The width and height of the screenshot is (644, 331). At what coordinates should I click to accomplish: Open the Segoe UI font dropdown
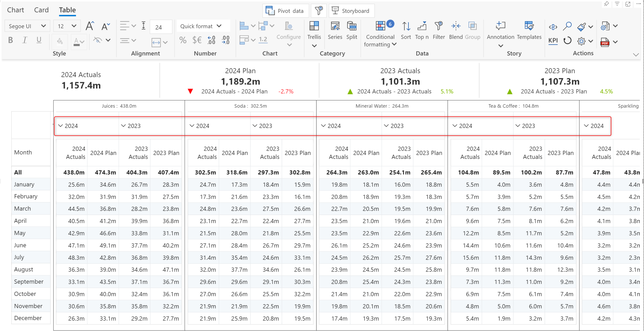(x=27, y=26)
